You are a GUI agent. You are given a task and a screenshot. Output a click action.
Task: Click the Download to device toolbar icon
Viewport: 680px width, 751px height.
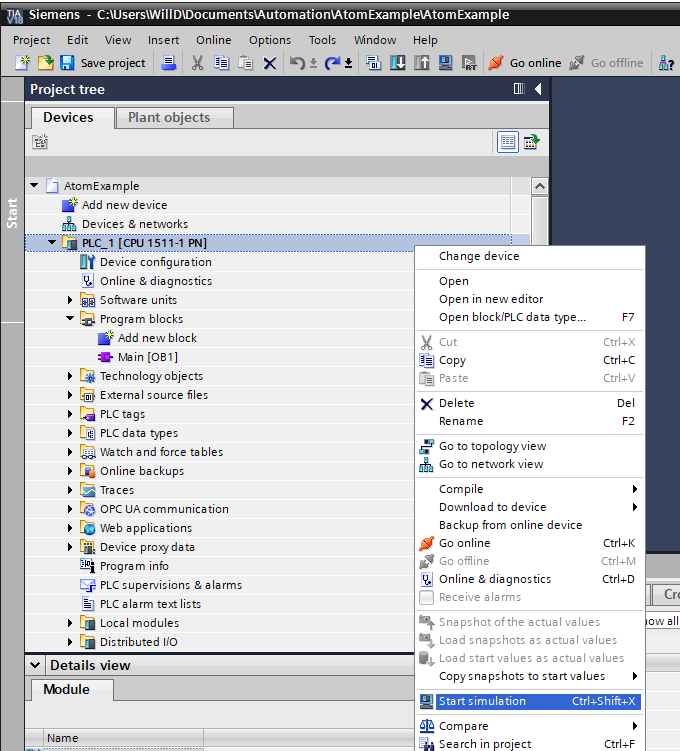click(x=398, y=63)
